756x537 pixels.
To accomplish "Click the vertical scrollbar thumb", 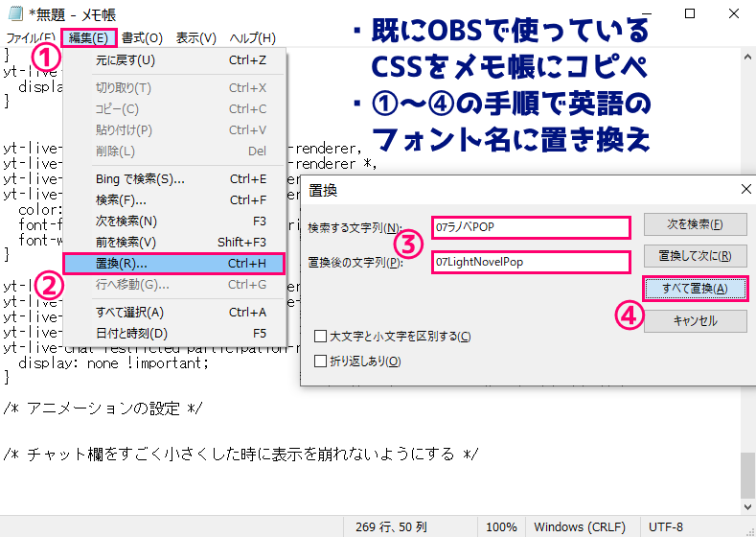I will coord(746,474).
